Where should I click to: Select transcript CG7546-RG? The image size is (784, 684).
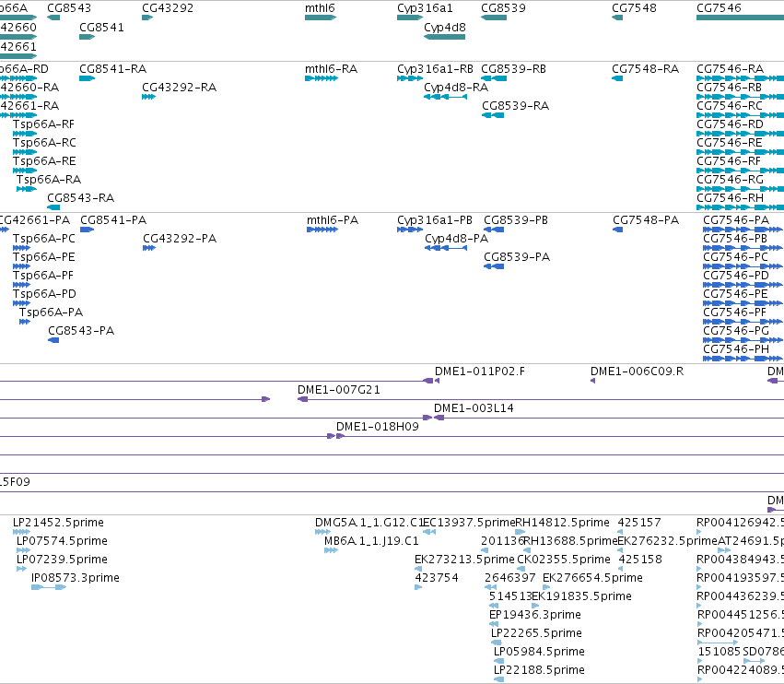coord(730,180)
